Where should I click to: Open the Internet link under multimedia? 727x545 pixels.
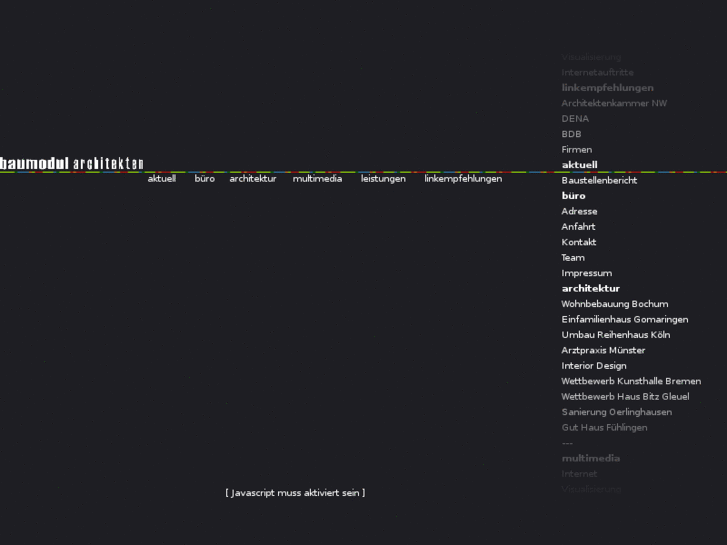click(579, 474)
